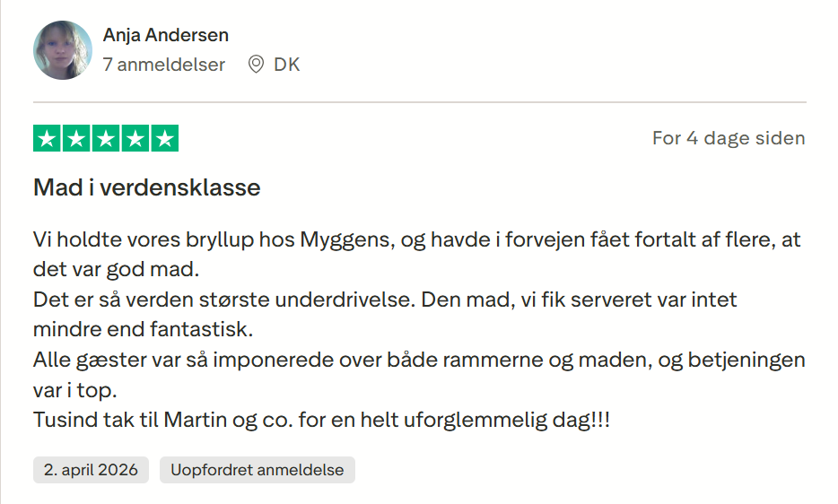
Task: Click the third green rating star
Action: point(106,138)
